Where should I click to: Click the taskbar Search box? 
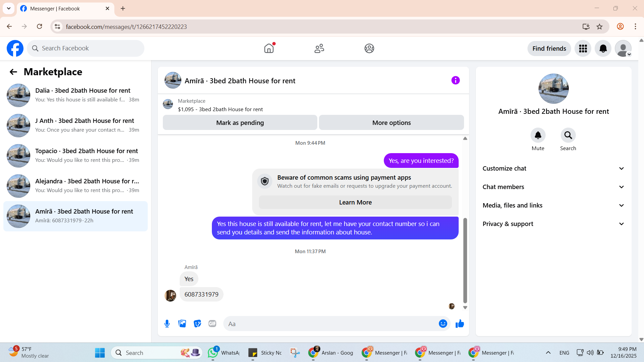(156, 353)
